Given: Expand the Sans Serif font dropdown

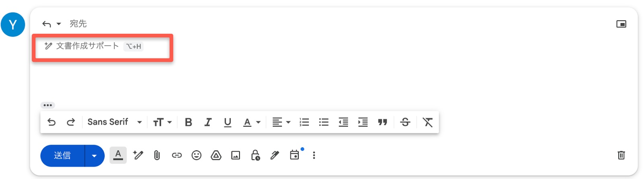Looking at the screenshot, I should [x=115, y=122].
